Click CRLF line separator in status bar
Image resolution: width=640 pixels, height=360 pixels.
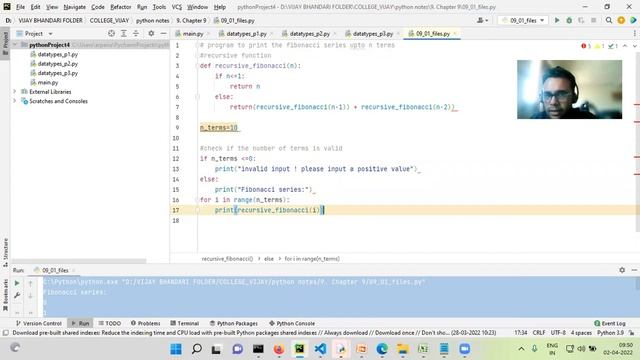(539, 333)
